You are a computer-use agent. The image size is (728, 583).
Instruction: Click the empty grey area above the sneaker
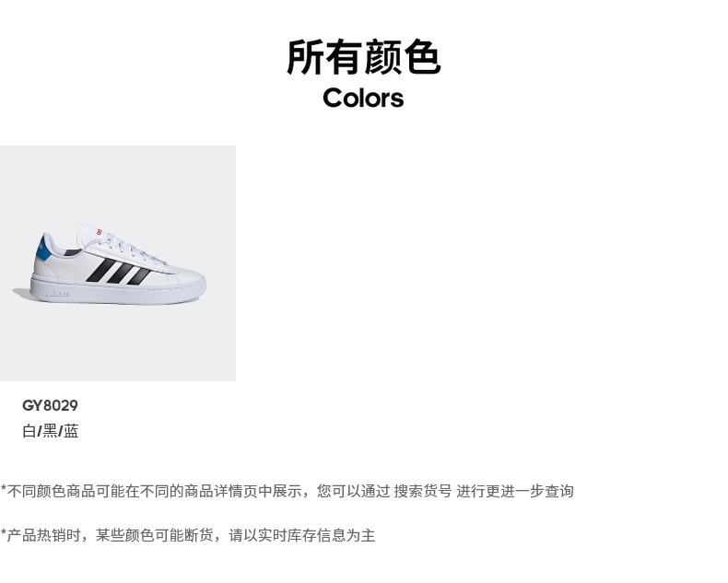pyautogui.click(x=118, y=181)
